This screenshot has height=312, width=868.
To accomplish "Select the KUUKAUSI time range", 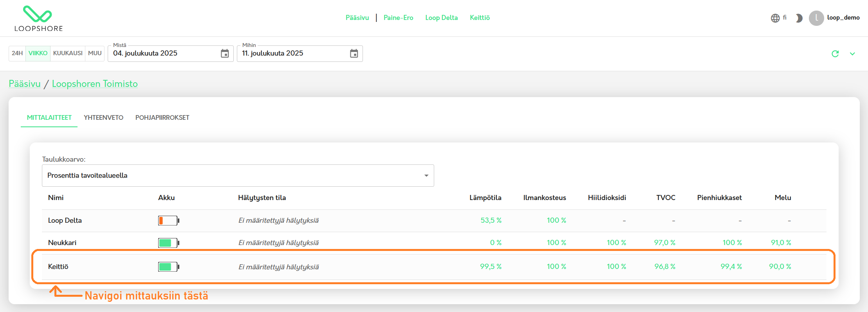I will coord(68,53).
